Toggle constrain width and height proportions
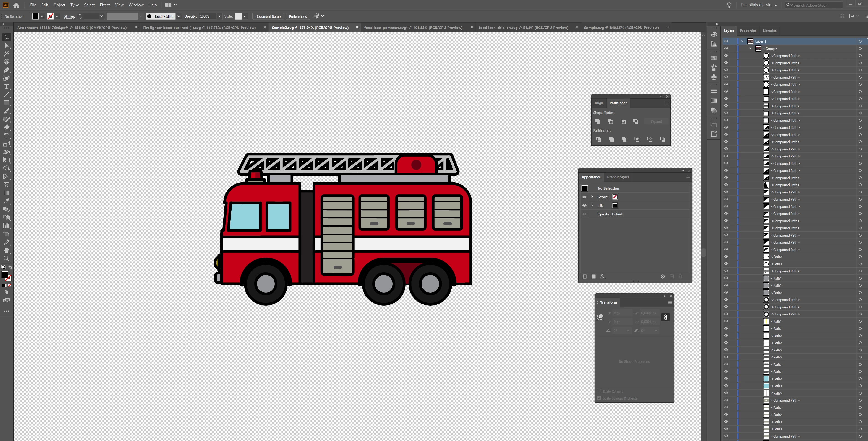The height and width of the screenshot is (441, 868). tap(665, 317)
